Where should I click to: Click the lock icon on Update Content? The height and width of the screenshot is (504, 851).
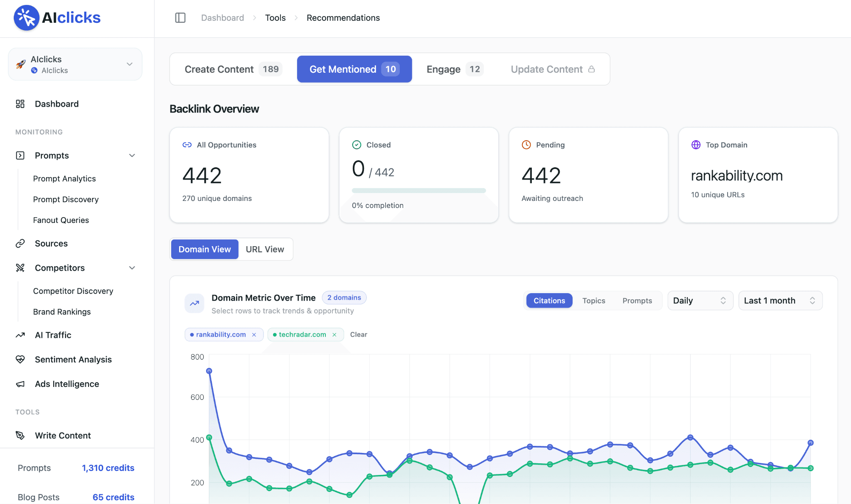click(592, 69)
